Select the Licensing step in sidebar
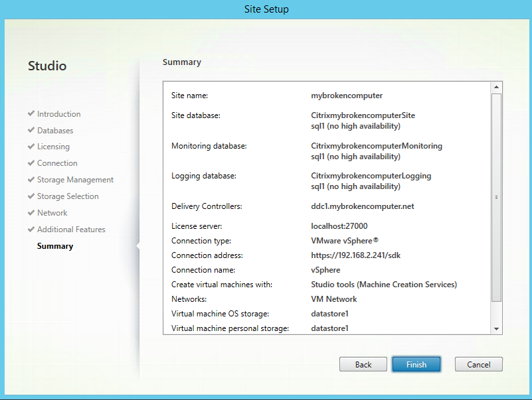 (x=53, y=147)
